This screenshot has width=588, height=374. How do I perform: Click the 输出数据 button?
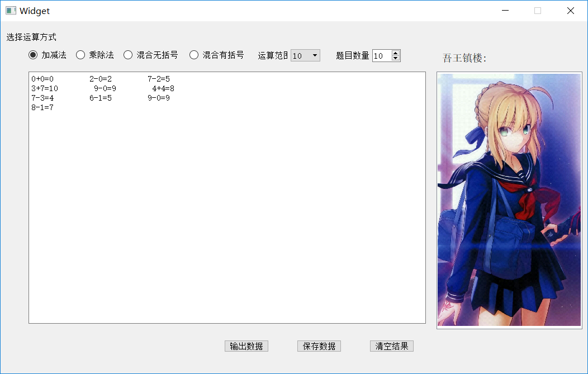coord(246,346)
